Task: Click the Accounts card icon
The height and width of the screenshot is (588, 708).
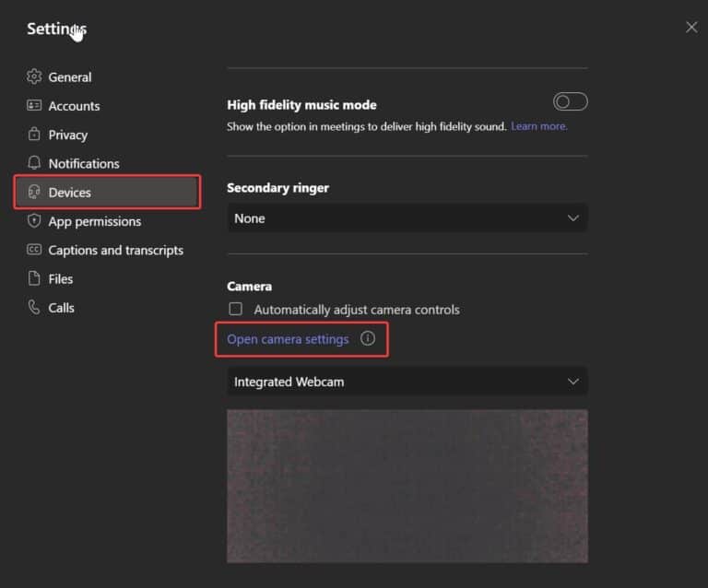Action: click(x=34, y=106)
